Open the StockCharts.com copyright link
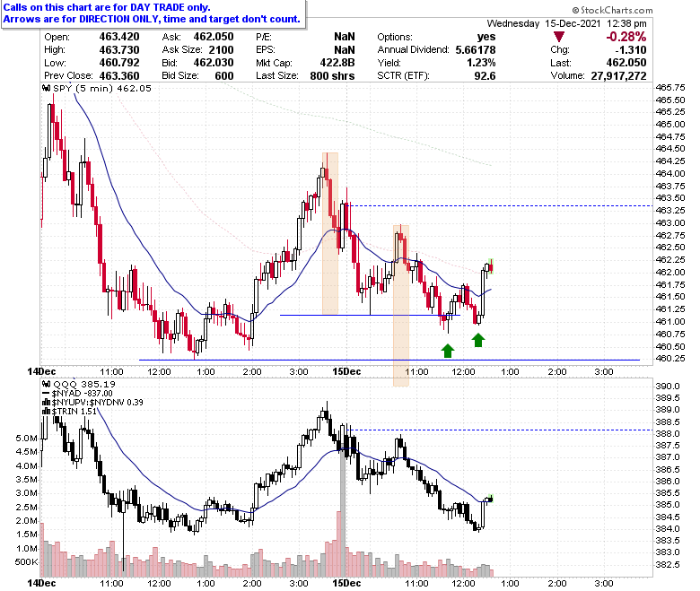The height and width of the screenshot is (591, 700). 612,10
